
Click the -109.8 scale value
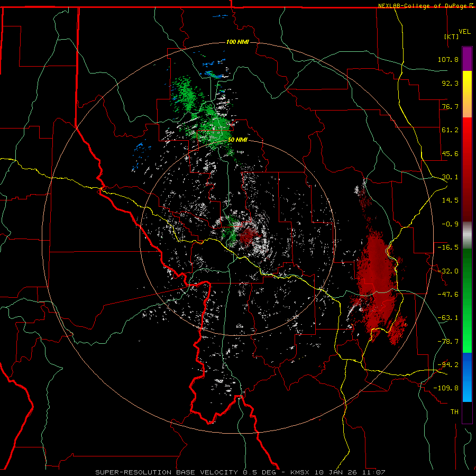tap(446, 388)
